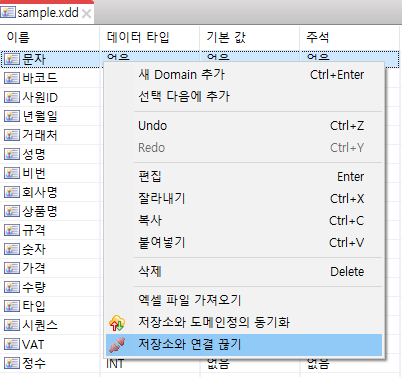The image size is (402, 377).
Task: Click the domain icon beside 규격
Action: click(12, 230)
